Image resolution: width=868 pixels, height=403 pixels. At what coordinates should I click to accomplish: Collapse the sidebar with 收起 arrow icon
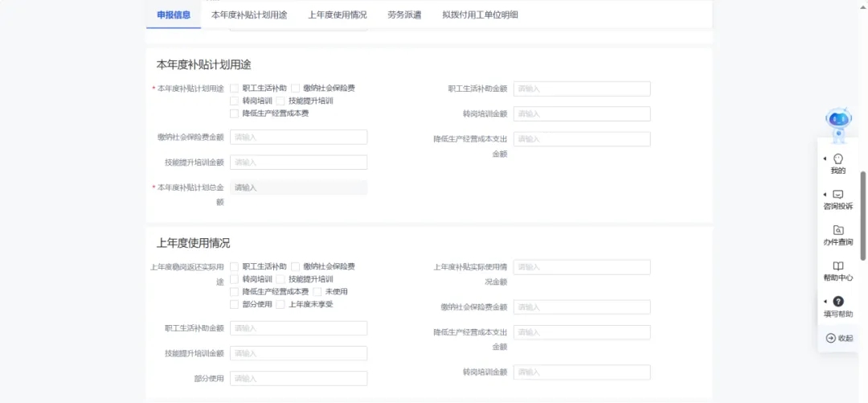point(831,338)
